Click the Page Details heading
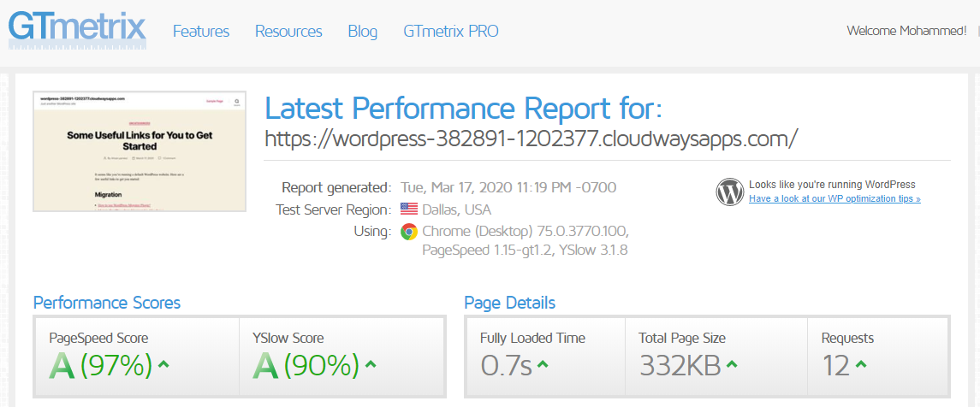Screen dimensions: 980x407 (x=509, y=304)
